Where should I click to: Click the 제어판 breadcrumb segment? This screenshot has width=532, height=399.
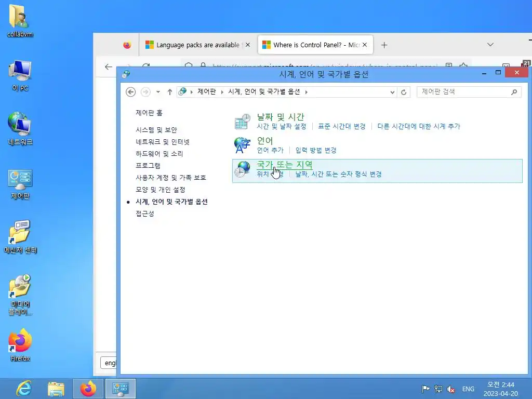coord(207,92)
